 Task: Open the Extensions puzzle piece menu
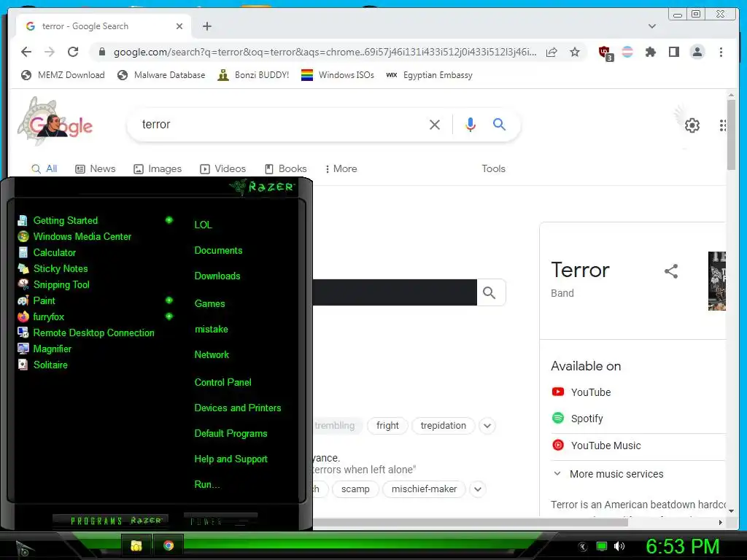(x=650, y=52)
